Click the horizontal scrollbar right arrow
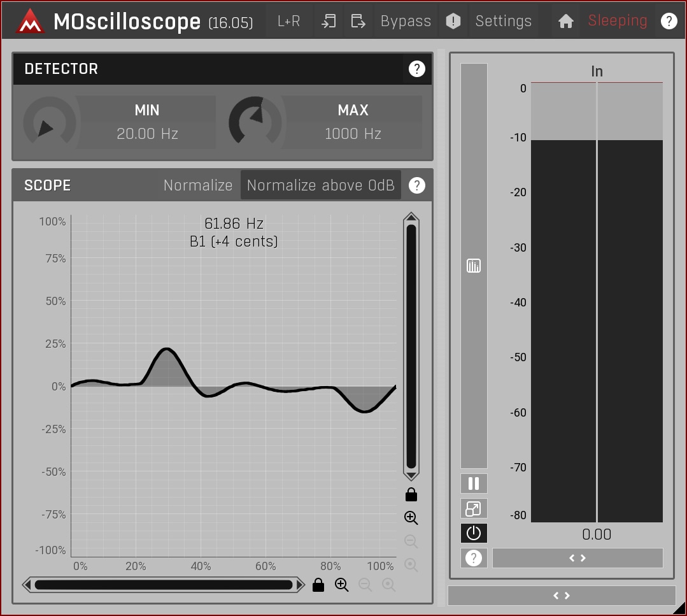 (300, 584)
